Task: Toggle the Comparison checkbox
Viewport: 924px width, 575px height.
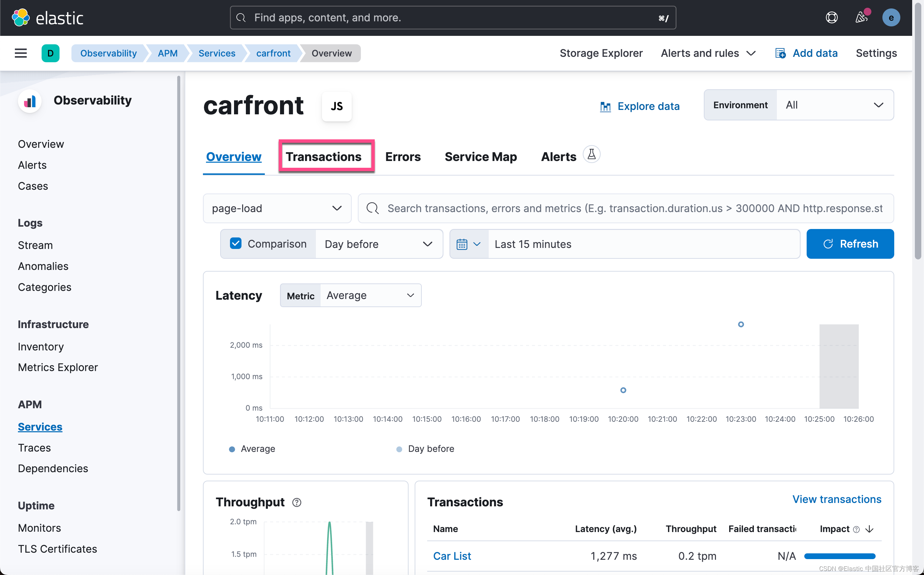Action: tap(236, 244)
